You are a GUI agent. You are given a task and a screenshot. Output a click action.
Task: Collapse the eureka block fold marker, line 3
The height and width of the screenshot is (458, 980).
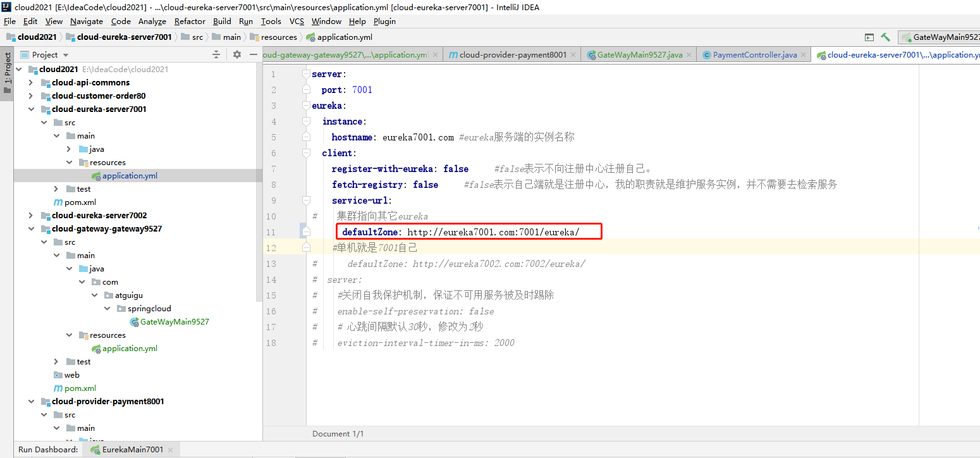coord(306,106)
